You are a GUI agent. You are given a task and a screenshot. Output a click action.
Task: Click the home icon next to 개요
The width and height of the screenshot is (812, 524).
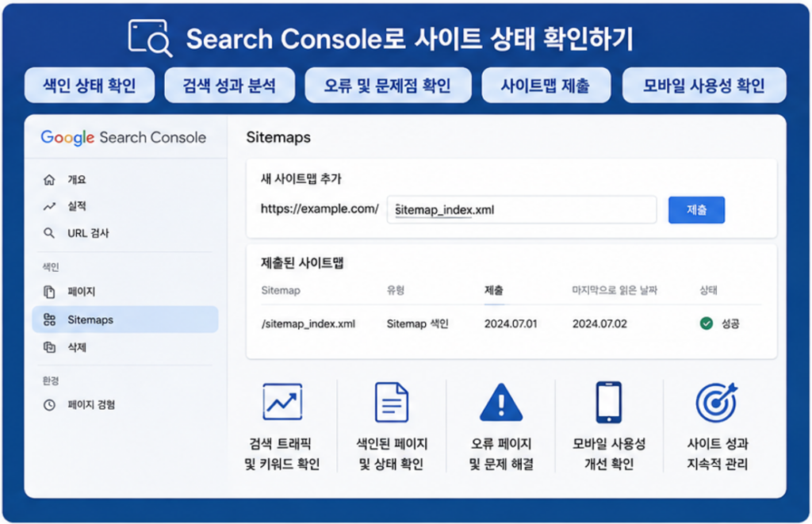[x=49, y=180]
